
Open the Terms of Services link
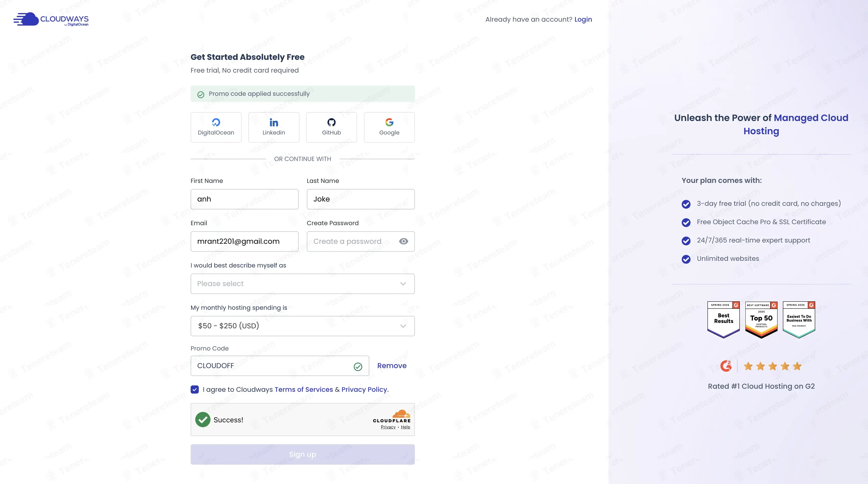click(x=304, y=389)
